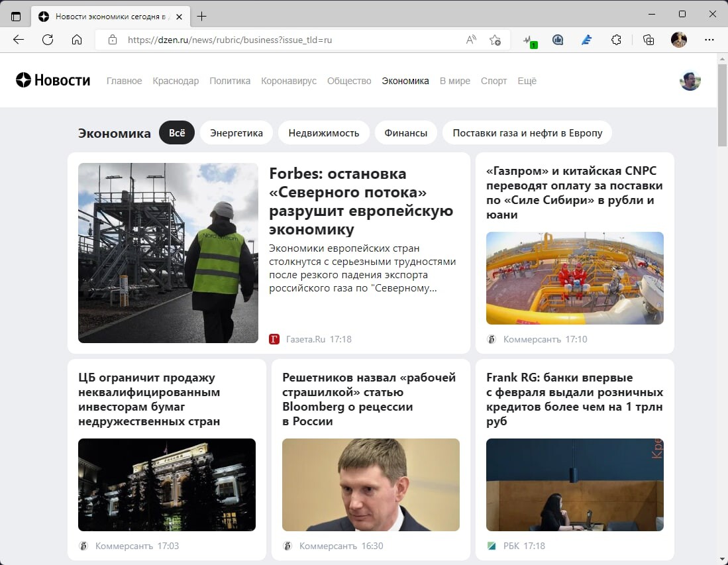Open the tab actions menu icon
The width and height of the screenshot is (728, 565).
point(16,17)
